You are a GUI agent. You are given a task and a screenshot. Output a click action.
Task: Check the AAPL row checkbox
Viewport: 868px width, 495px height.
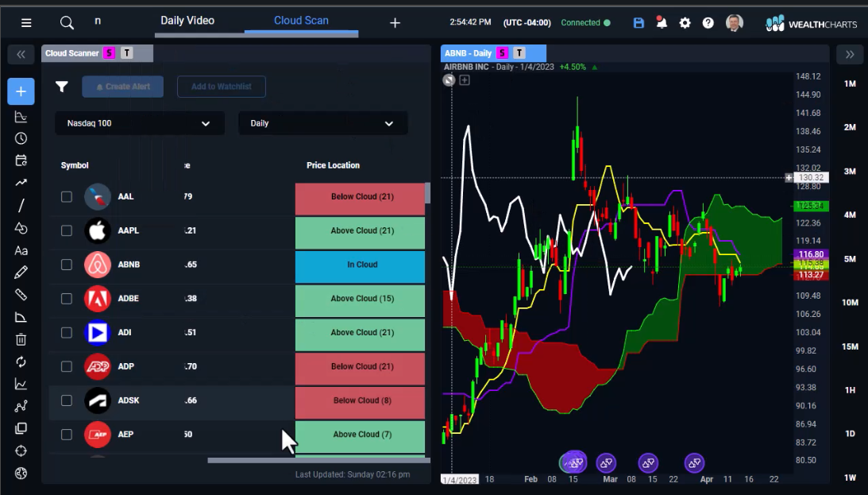click(67, 230)
